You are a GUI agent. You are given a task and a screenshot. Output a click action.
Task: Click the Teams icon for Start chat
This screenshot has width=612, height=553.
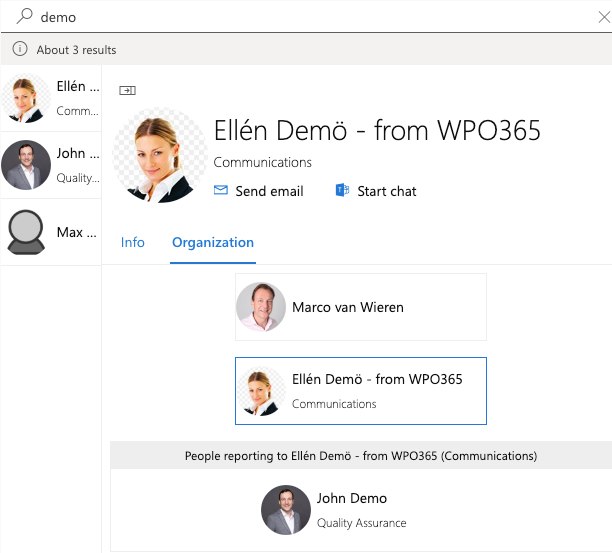342,190
